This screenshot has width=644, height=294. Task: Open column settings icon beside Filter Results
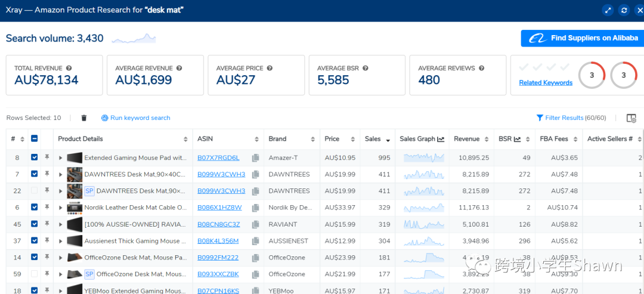[631, 118]
